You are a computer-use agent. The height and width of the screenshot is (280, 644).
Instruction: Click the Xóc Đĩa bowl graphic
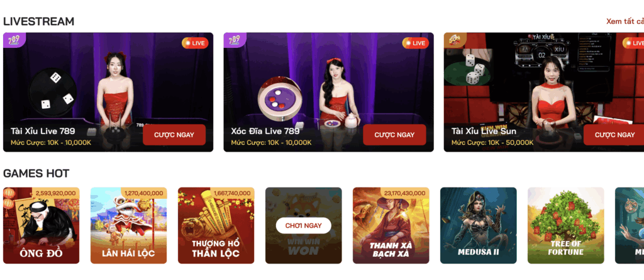click(279, 98)
